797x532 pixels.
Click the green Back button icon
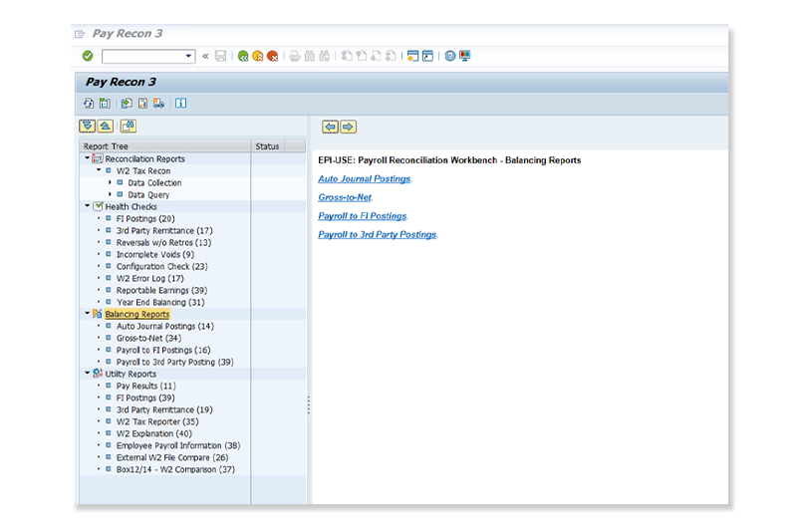tap(243, 56)
